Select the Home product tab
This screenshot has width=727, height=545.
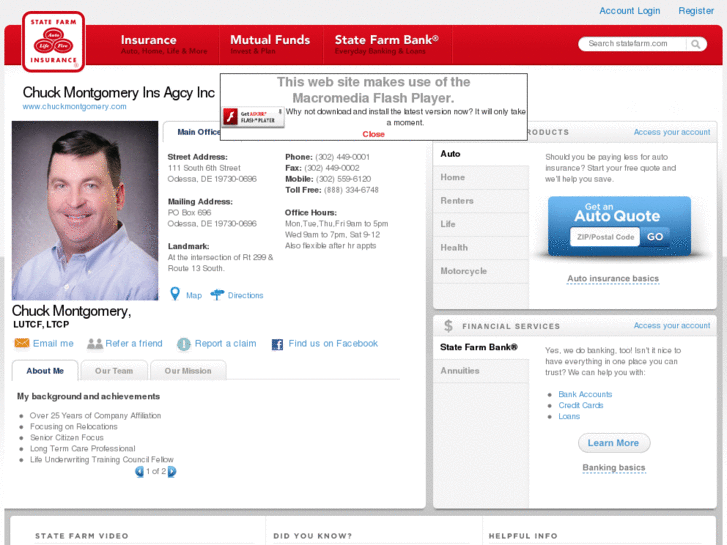point(481,177)
